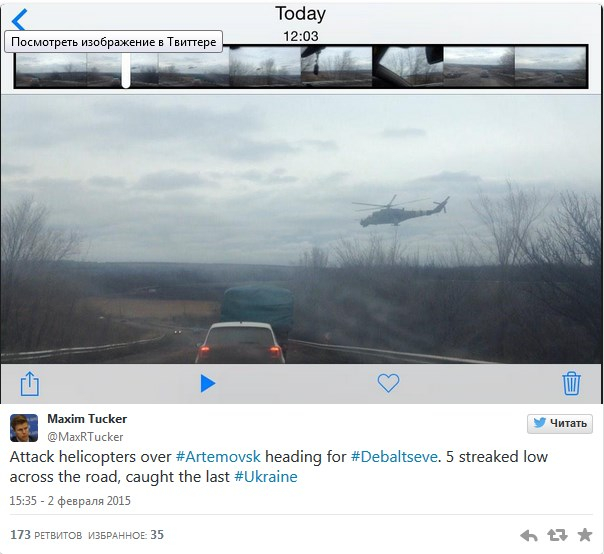Play the helicopter video

pos(208,384)
